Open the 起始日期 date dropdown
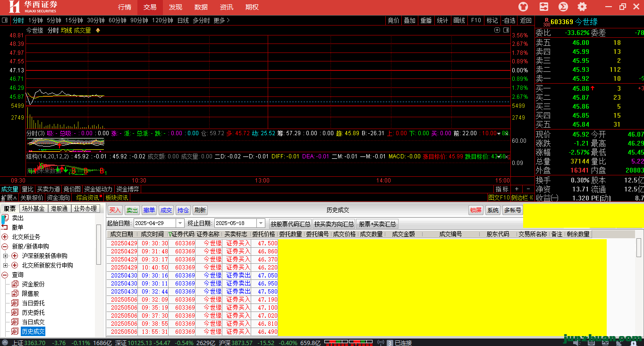The height and width of the screenshot is (346, 644). [180, 223]
